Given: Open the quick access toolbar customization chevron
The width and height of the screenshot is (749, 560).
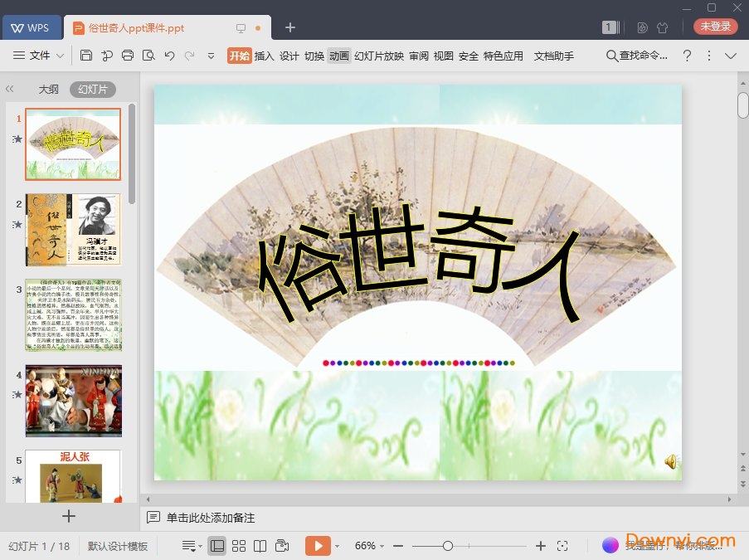Looking at the screenshot, I should (210, 56).
